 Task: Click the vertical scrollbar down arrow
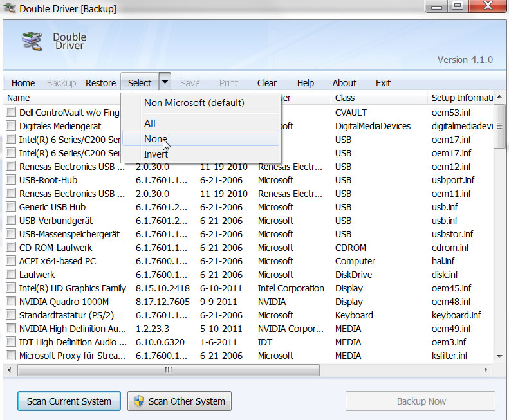[500, 356]
